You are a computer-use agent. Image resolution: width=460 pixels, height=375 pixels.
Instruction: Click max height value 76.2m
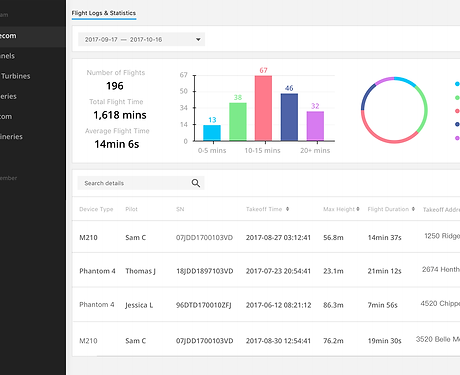click(x=333, y=341)
